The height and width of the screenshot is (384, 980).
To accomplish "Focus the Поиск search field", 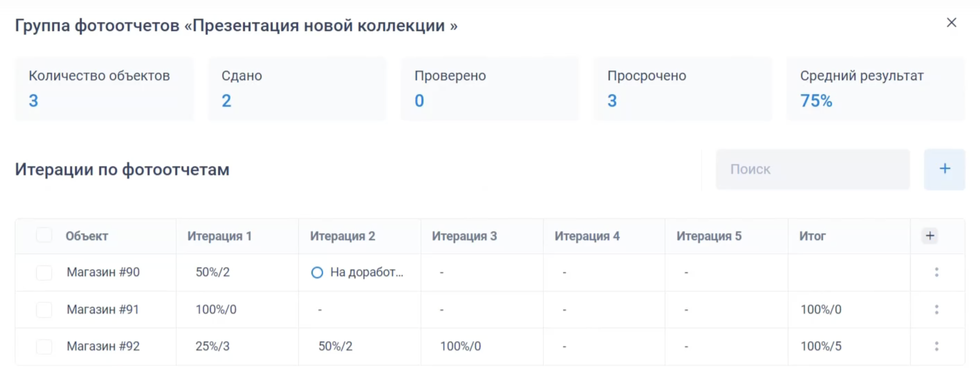I will point(812,169).
